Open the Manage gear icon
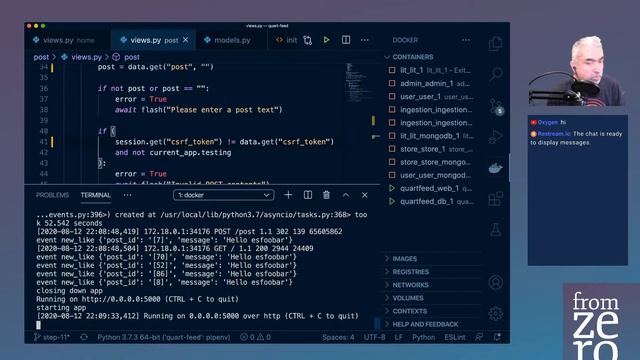 tap(496, 313)
